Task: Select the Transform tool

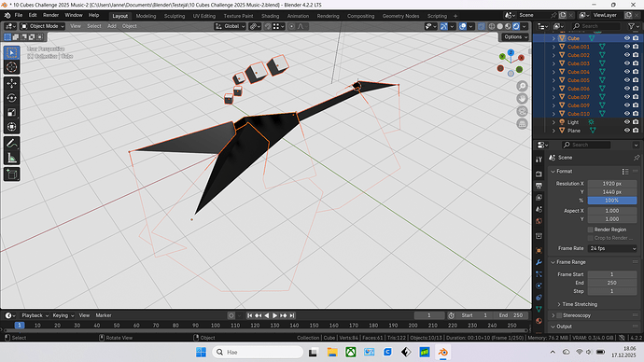Action: pos(11,126)
